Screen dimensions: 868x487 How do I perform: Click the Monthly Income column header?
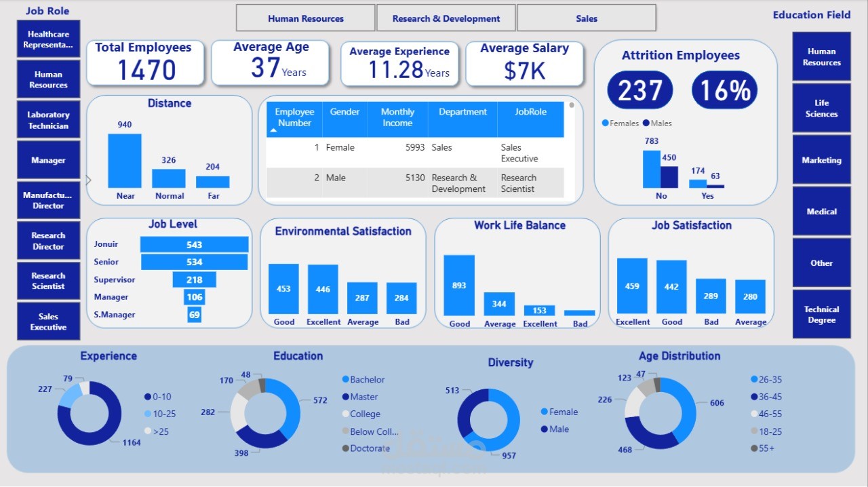[397, 119]
